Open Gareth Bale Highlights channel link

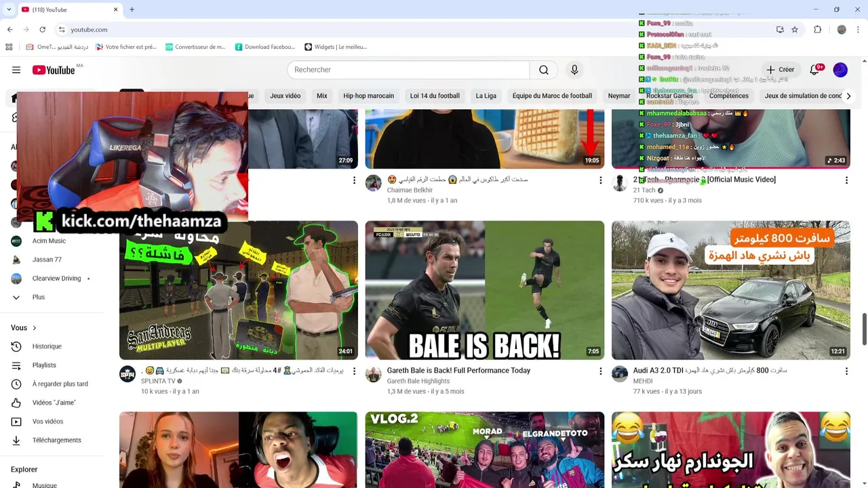tap(418, 382)
